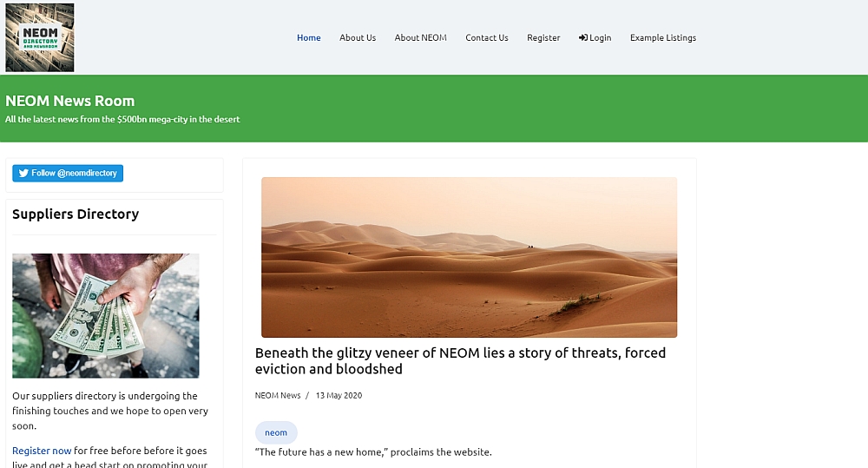Screen dimensions: 868x468
Task: Click the NEOM Directory logo image
Action: pos(39,37)
